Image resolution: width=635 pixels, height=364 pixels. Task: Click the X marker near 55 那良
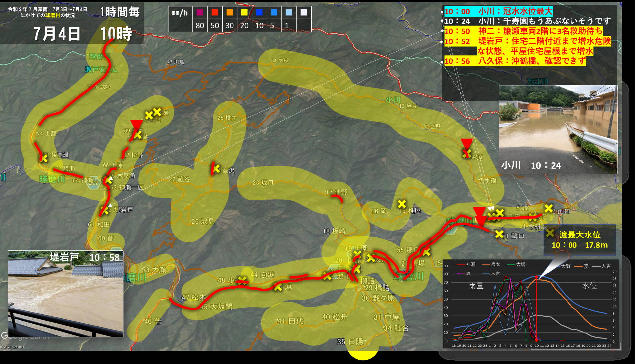[426, 252]
